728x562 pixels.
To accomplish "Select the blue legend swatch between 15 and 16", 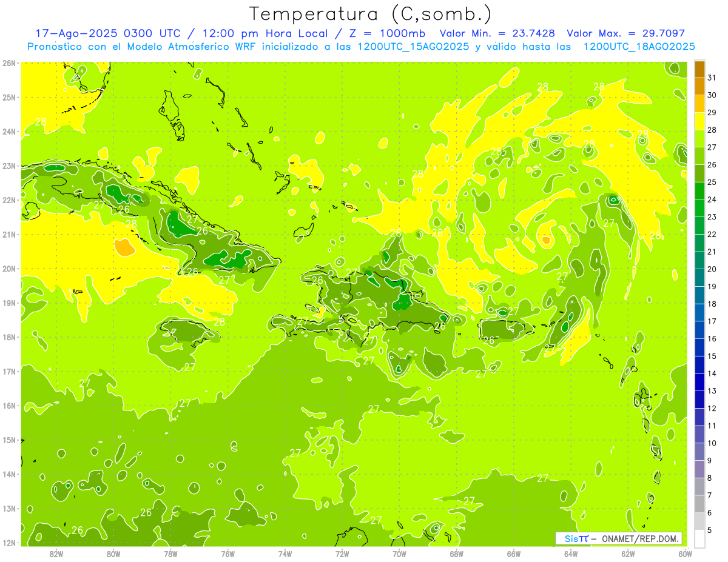I will pos(699,347).
